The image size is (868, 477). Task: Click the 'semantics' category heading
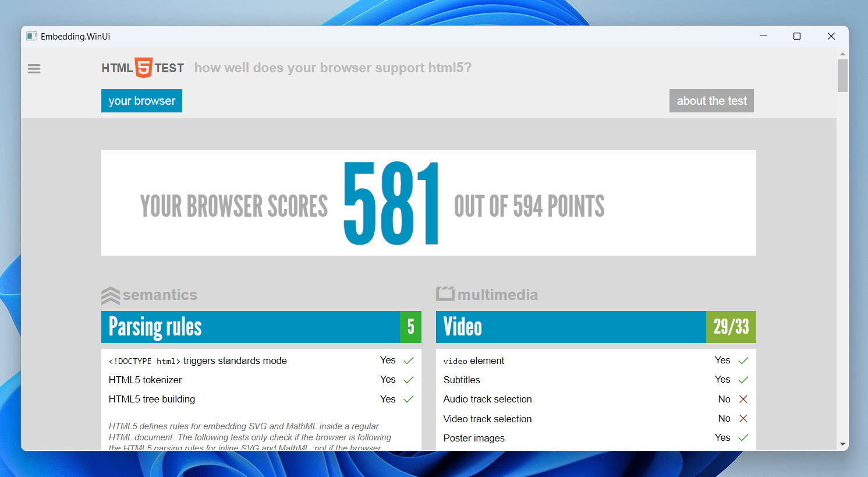160,295
